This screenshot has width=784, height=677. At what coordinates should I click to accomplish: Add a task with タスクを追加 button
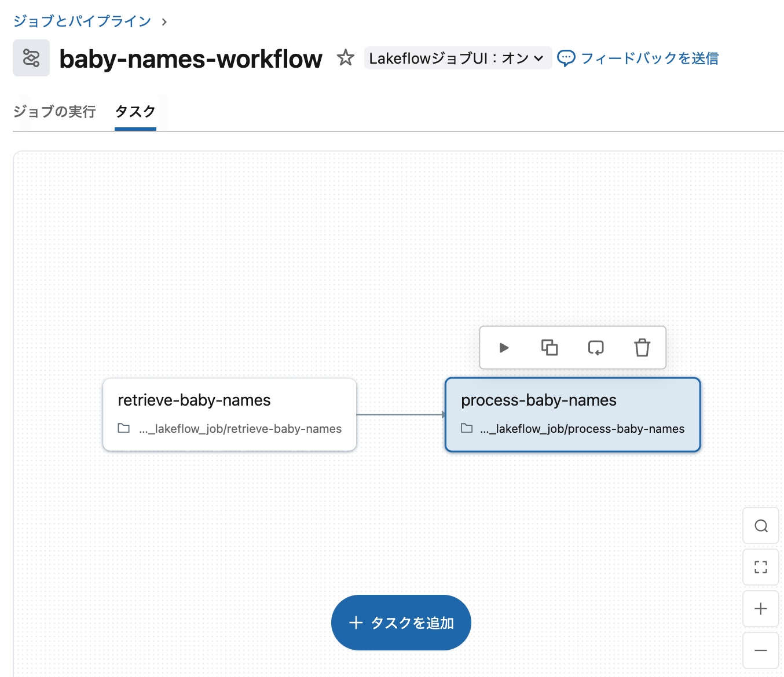[x=401, y=623]
